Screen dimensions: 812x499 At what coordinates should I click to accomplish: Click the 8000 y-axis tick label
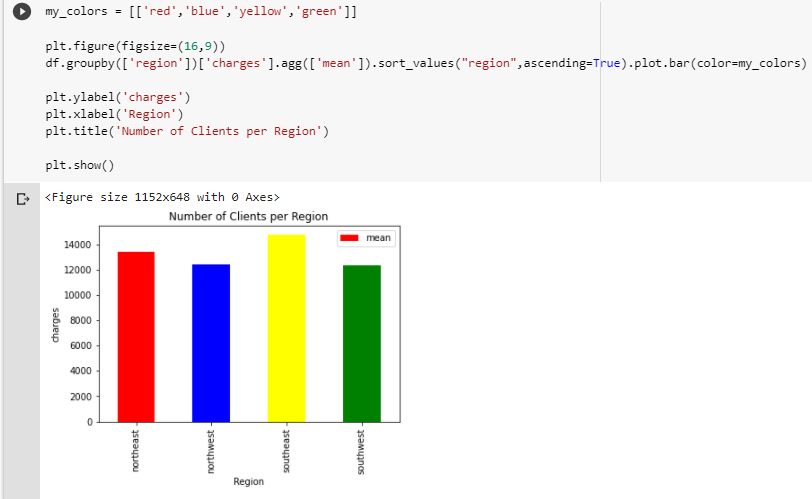(x=80, y=320)
